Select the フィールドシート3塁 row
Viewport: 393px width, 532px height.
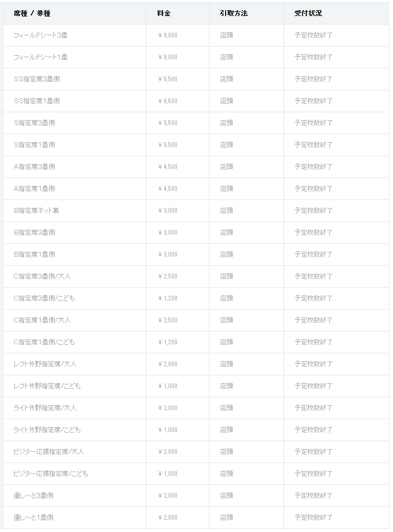click(x=196, y=35)
